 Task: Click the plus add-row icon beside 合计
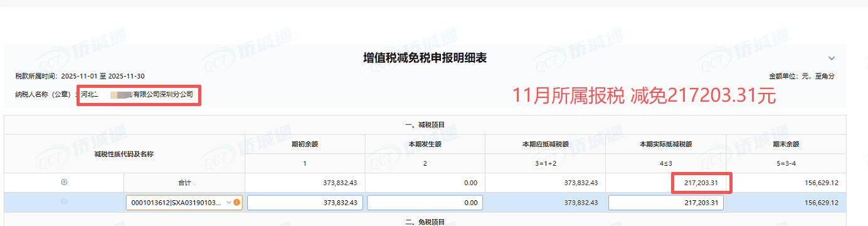point(64,182)
